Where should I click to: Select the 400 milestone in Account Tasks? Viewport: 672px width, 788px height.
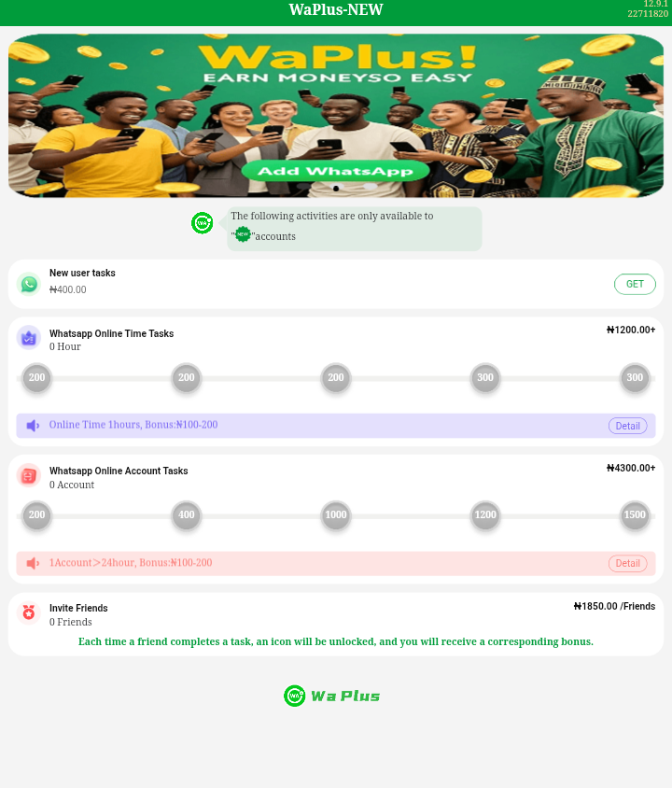[187, 515]
